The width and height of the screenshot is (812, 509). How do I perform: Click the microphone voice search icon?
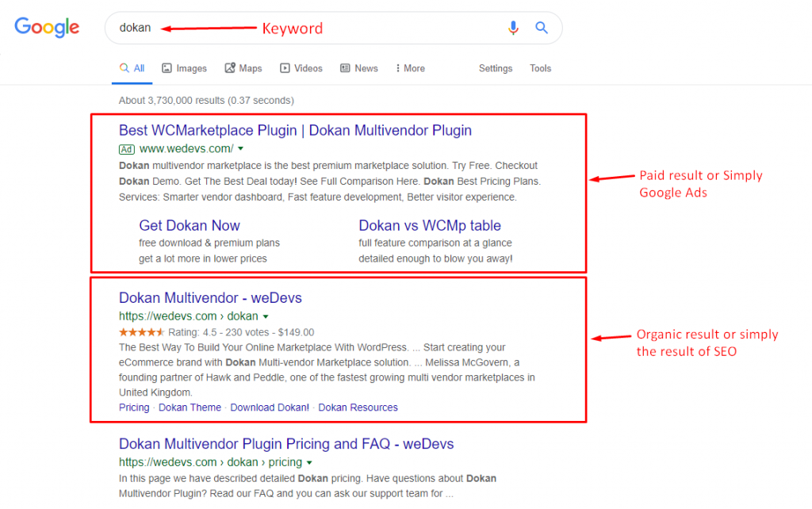click(x=513, y=28)
